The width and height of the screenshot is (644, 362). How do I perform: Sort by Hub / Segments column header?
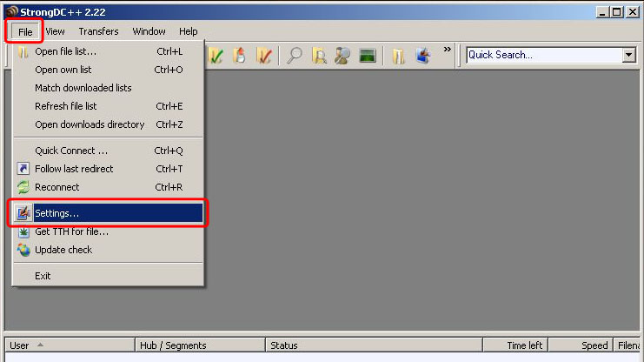pos(200,345)
